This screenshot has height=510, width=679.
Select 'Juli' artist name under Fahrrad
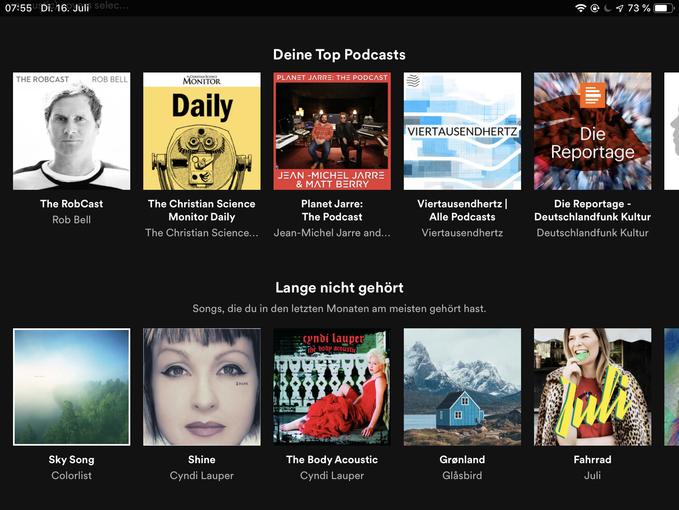coord(592,476)
